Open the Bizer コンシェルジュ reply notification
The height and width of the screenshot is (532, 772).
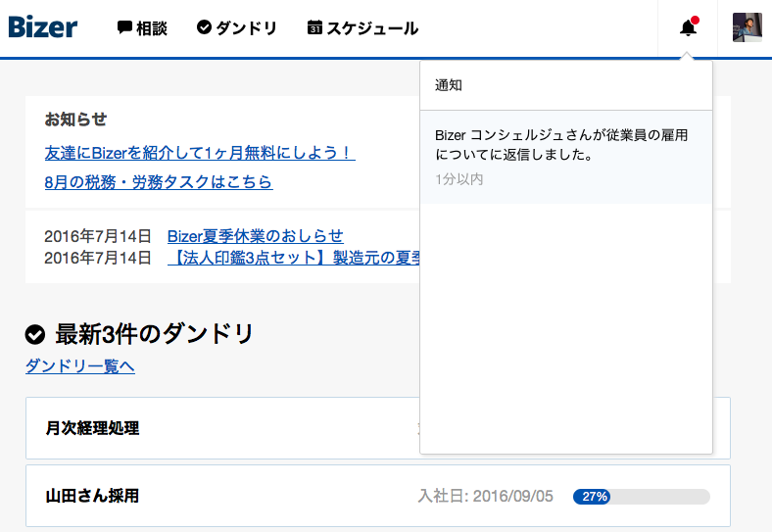point(566,157)
